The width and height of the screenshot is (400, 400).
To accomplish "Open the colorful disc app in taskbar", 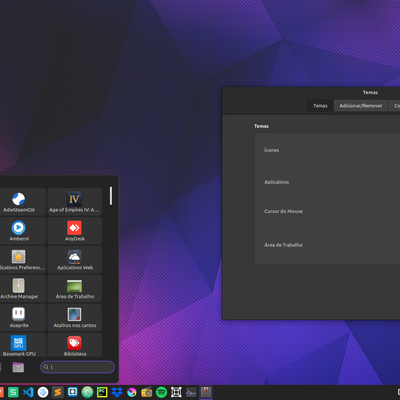I will (132, 392).
